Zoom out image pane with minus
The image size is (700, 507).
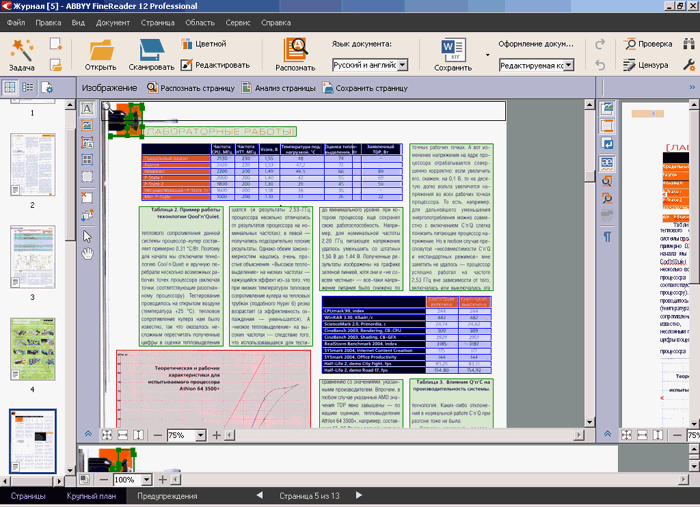157,435
